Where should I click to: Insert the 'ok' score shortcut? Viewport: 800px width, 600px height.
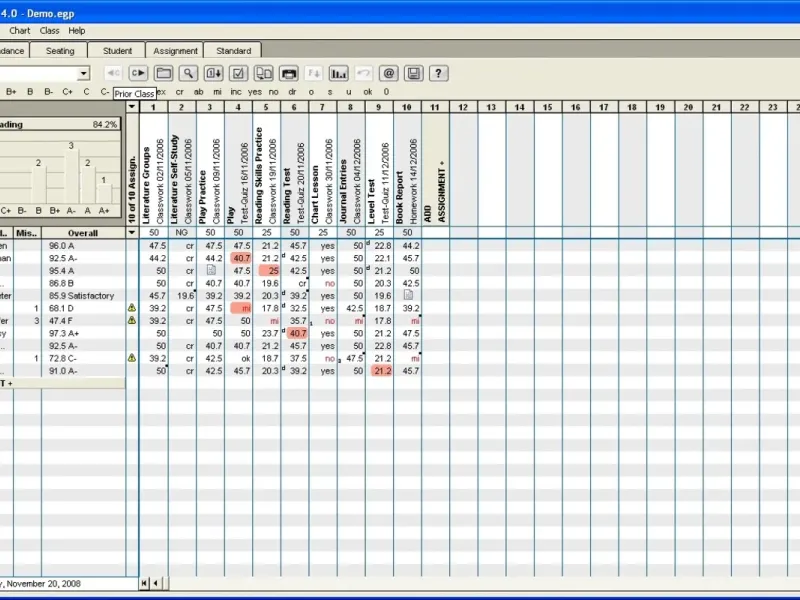click(367, 92)
